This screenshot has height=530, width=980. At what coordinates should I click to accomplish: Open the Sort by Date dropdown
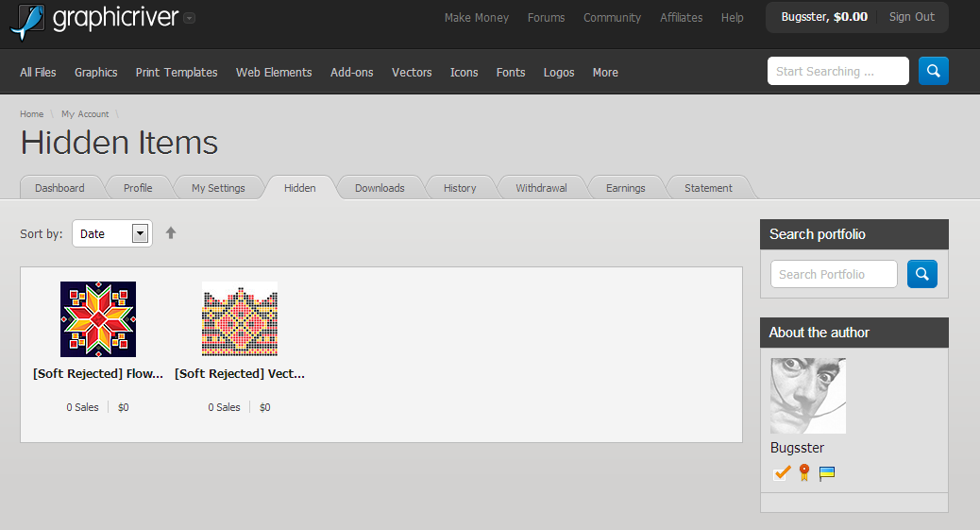(111, 233)
